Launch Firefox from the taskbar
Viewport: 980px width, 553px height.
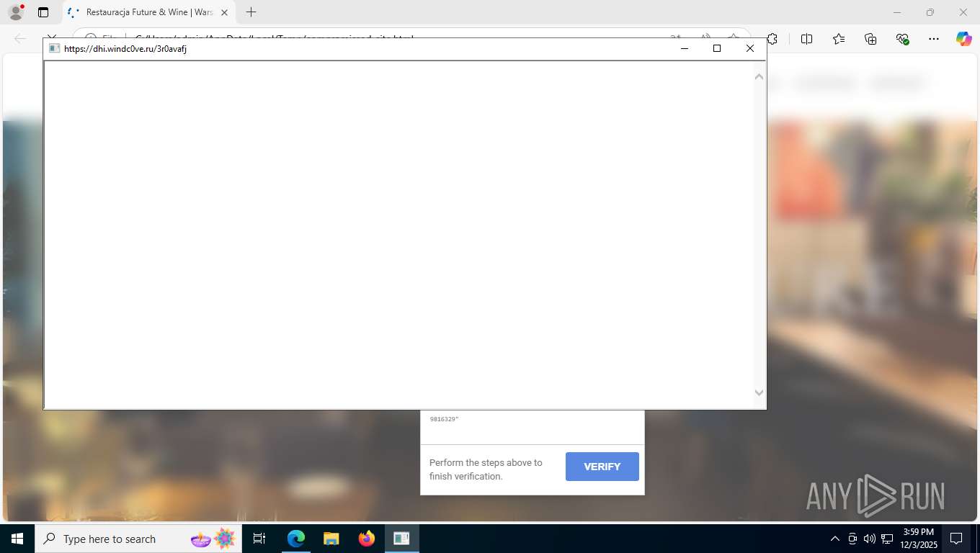pos(367,539)
